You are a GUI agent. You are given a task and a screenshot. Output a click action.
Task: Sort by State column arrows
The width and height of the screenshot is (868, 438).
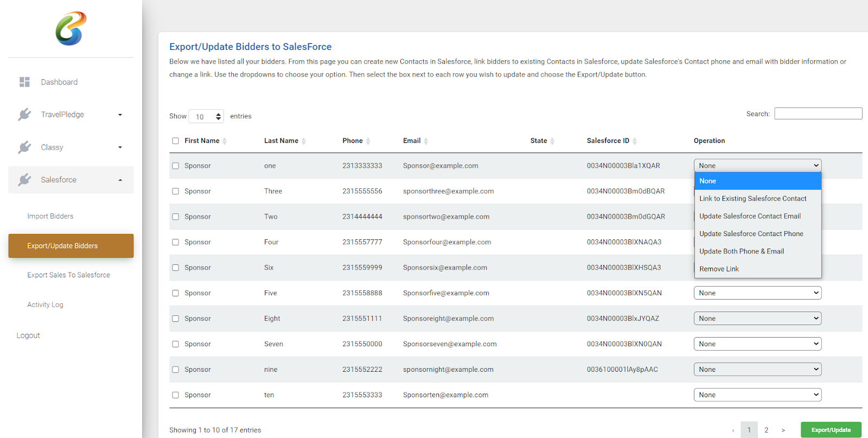552,141
